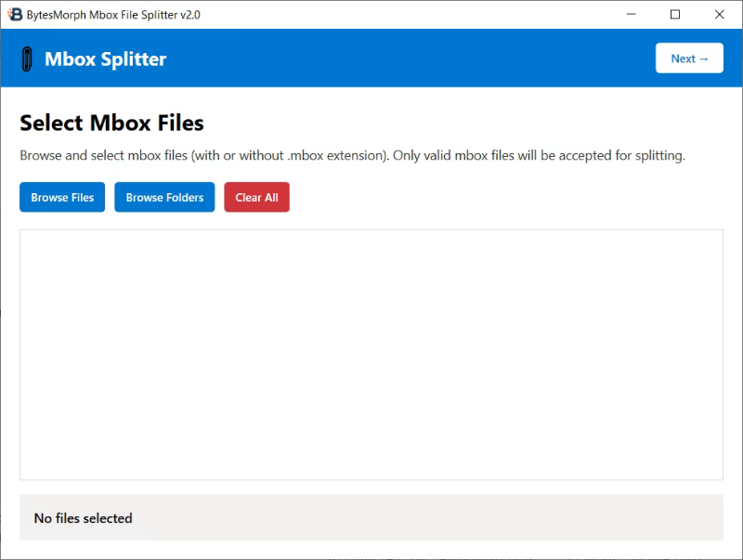Click the 'No files selected' status bar
This screenshot has height=560, width=743.
pos(84,518)
